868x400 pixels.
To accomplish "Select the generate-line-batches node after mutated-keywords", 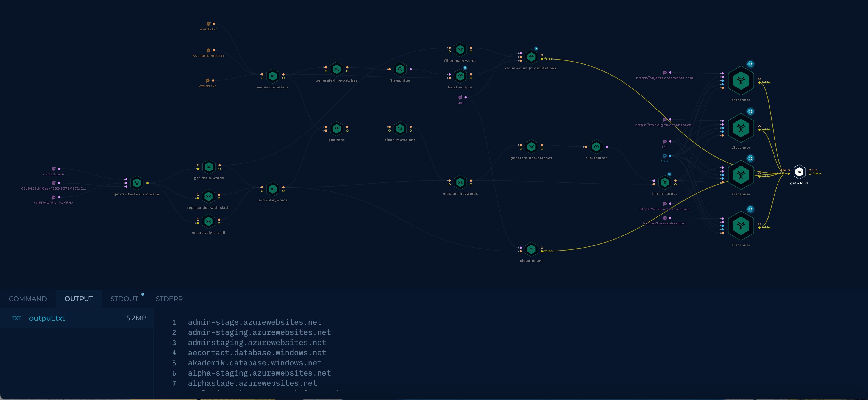I will pos(531,147).
